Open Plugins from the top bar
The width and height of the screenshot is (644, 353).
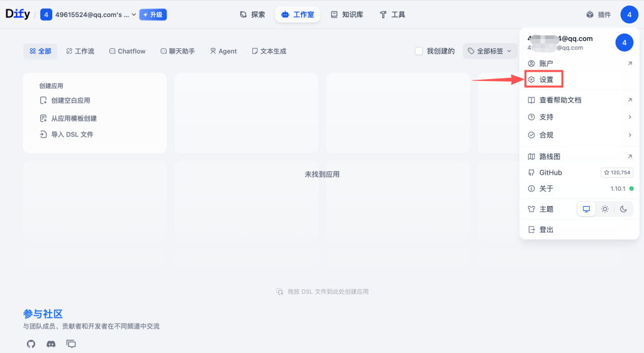pyautogui.click(x=598, y=14)
